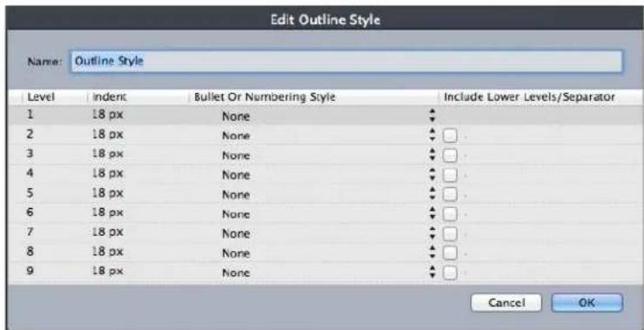Select level number 4 cell
Screen dimensions: 644x330
(30, 173)
